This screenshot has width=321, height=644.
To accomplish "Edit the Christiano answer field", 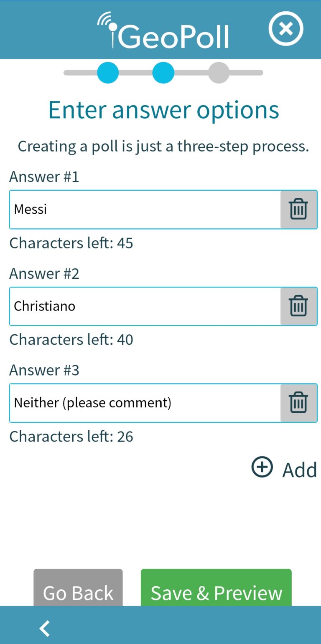I will pyautogui.click(x=145, y=306).
